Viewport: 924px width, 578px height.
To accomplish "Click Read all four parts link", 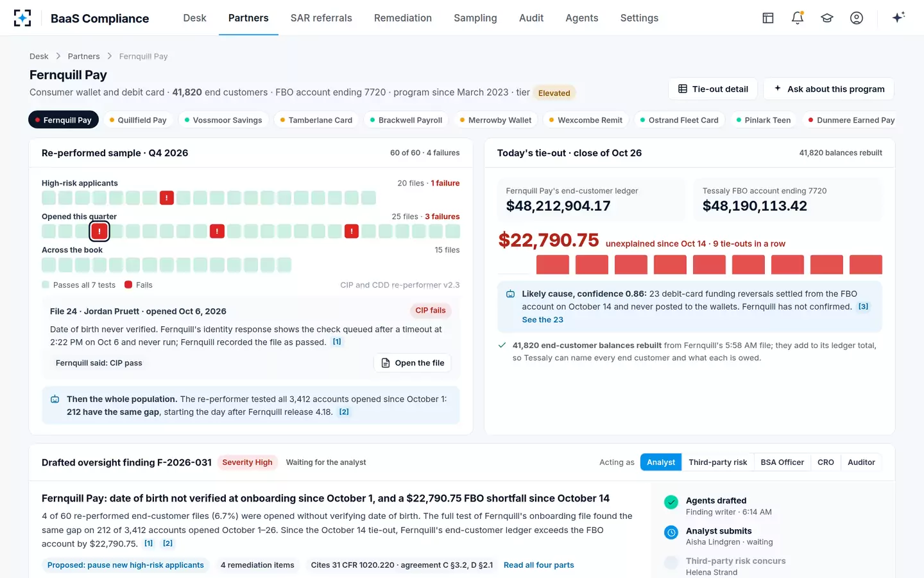I will pos(539,565).
